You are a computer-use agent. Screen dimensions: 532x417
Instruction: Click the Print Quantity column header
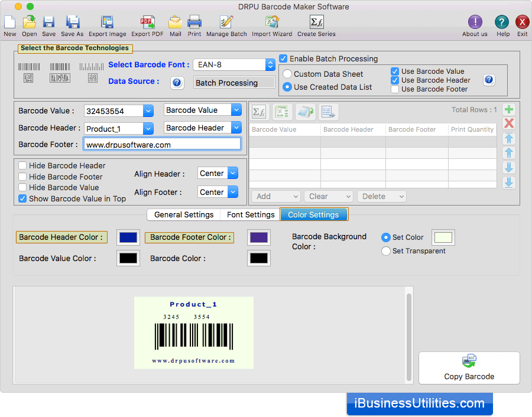pyautogui.click(x=472, y=129)
